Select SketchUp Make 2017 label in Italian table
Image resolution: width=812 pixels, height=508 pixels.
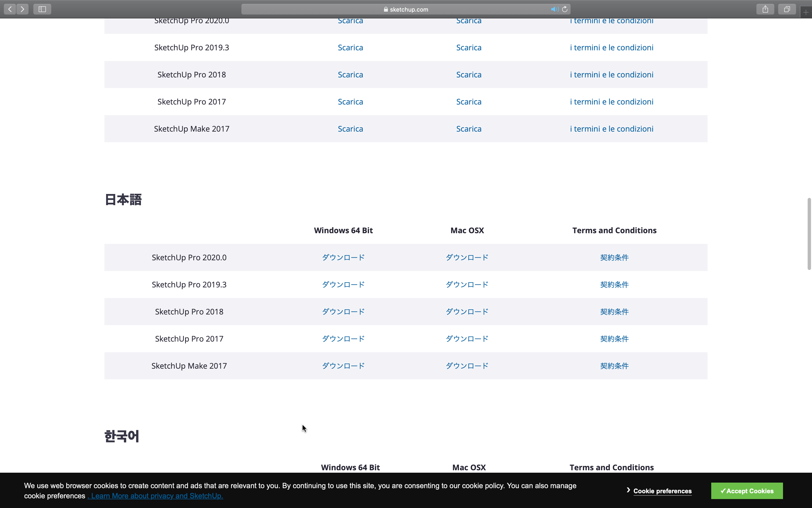click(x=192, y=129)
